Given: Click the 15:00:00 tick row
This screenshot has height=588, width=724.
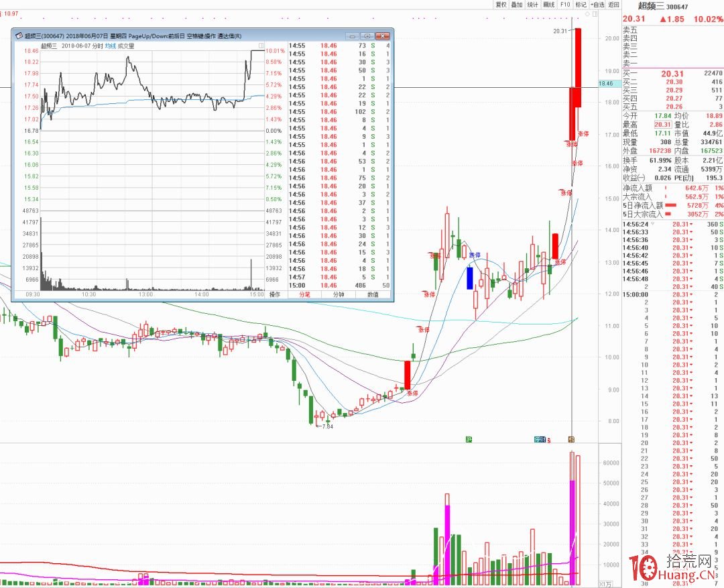Looking at the screenshot, I should tap(673, 294).
